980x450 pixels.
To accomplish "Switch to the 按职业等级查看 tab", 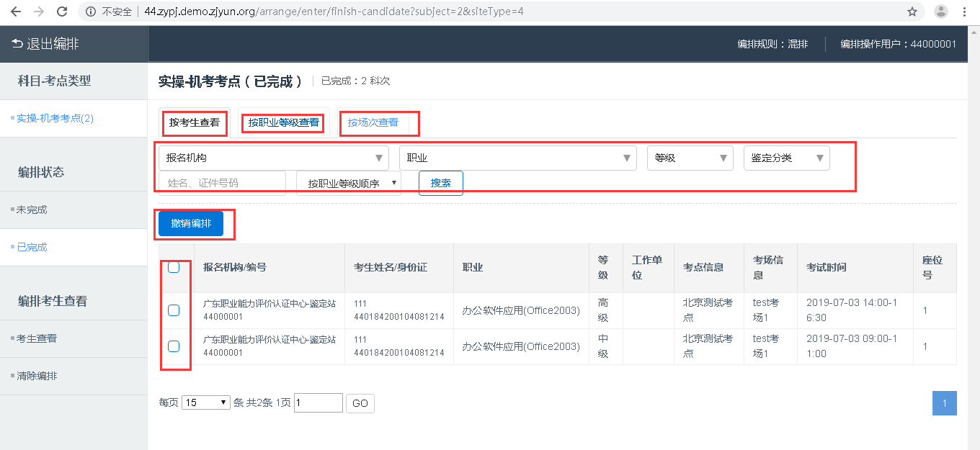I will pos(283,122).
